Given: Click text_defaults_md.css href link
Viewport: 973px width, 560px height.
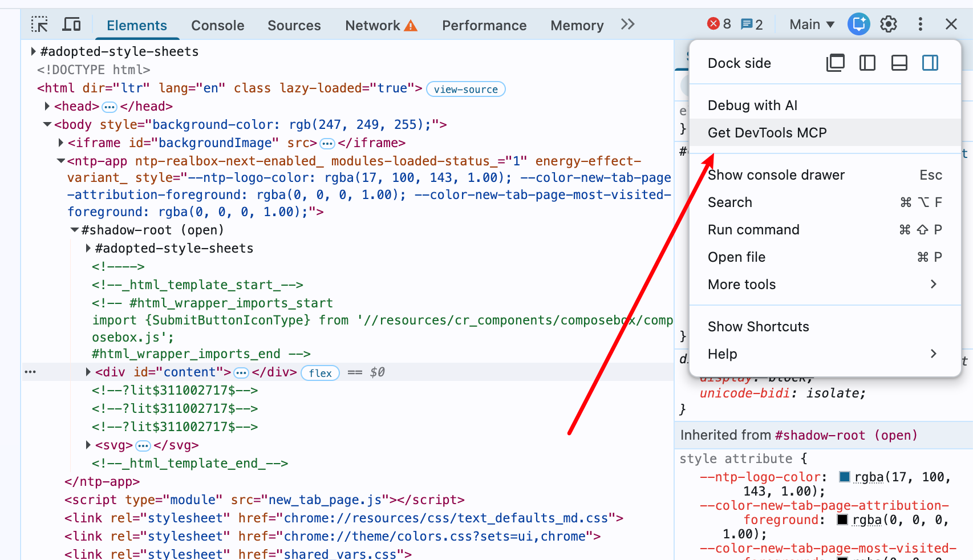Looking at the screenshot, I should click(446, 518).
